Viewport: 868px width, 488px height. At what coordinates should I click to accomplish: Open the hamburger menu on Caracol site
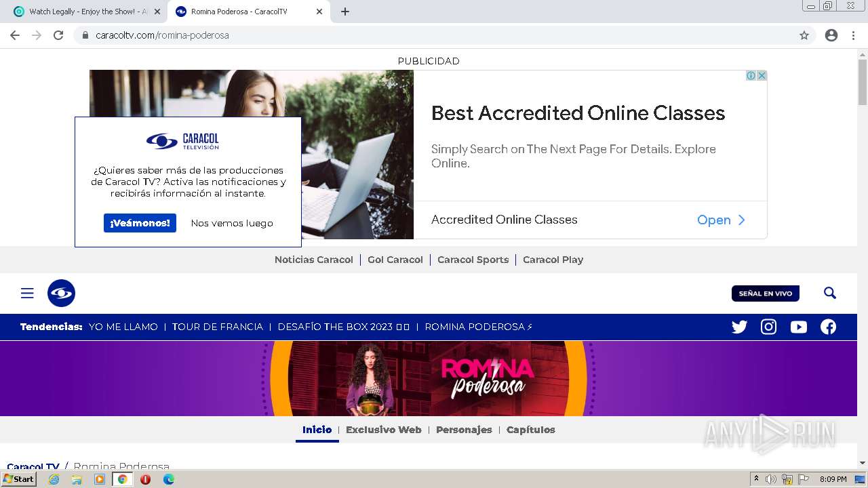27,293
